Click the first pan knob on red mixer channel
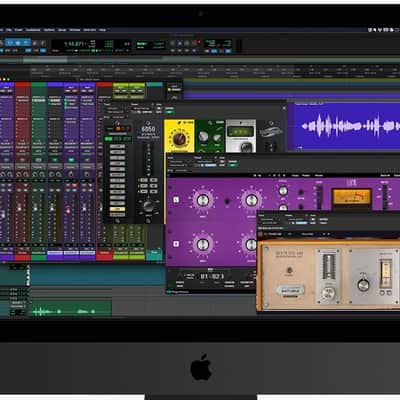The image size is (400, 400). click(19, 174)
